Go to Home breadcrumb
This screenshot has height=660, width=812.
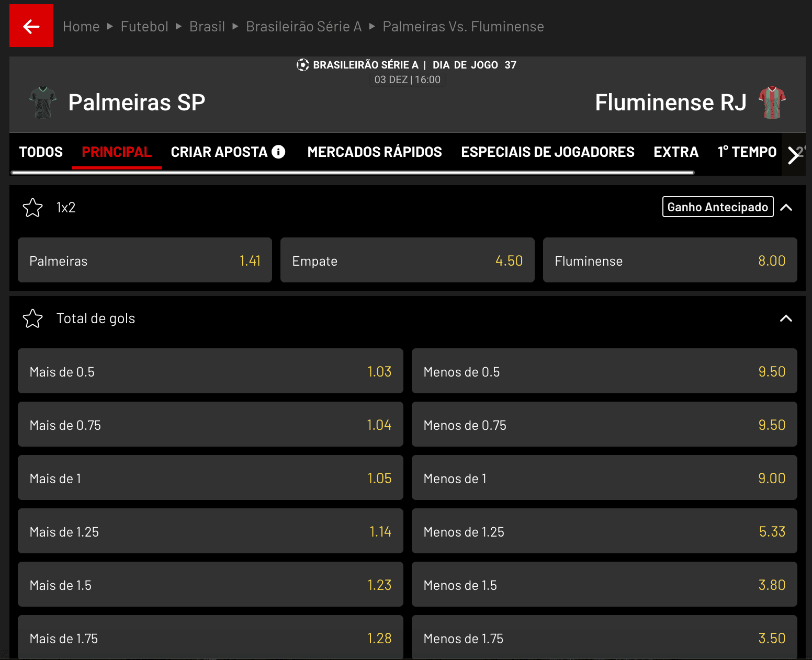pyautogui.click(x=81, y=26)
